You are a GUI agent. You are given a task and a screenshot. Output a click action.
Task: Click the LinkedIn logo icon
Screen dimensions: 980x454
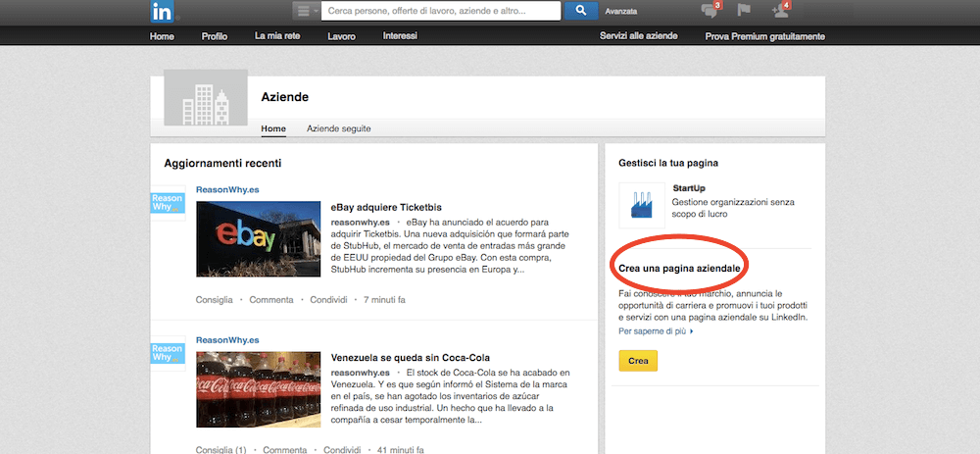click(x=162, y=11)
